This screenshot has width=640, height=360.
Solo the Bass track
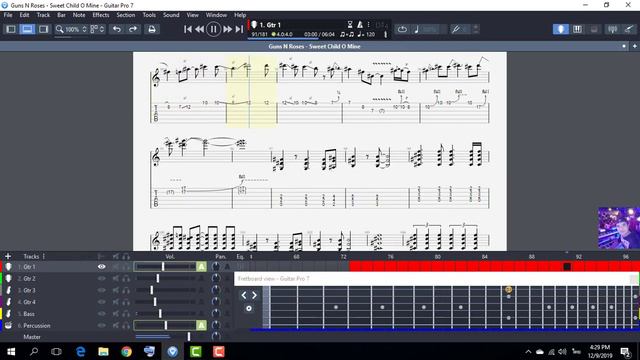click(127, 314)
